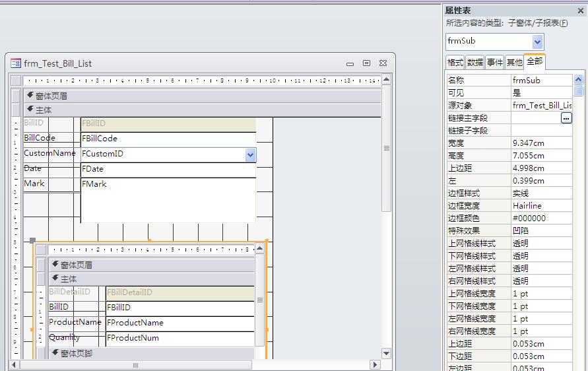
Task: Select the Date label
Action: click(x=32, y=168)
